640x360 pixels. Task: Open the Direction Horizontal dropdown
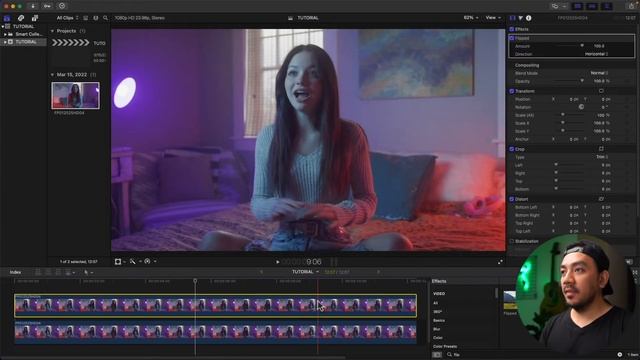[596, 54]
